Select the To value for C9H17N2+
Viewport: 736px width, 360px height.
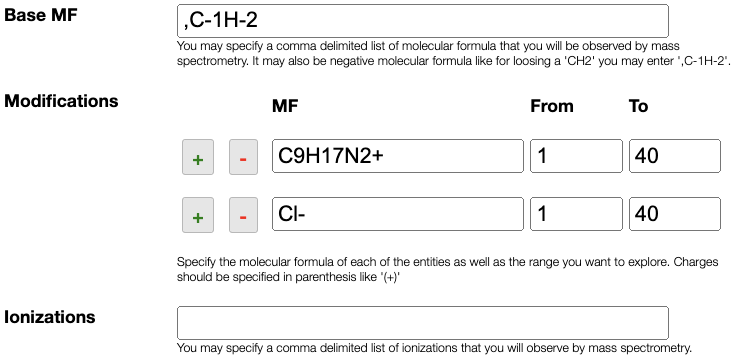click(x=675, y=156)
